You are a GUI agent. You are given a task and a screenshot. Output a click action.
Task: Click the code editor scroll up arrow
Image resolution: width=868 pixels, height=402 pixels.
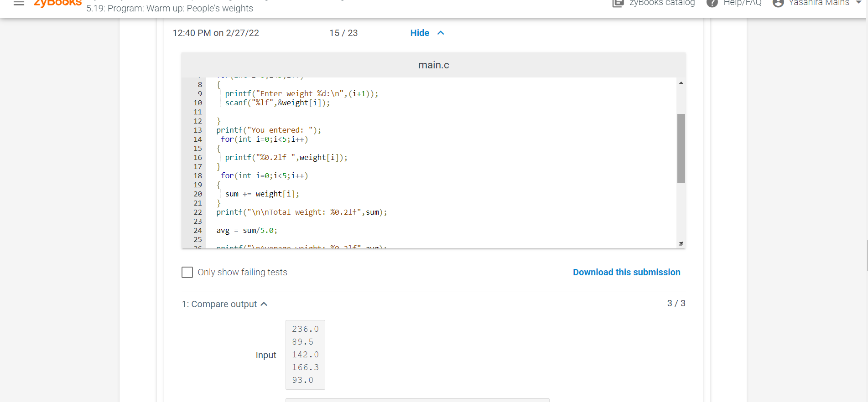point(681,83)
